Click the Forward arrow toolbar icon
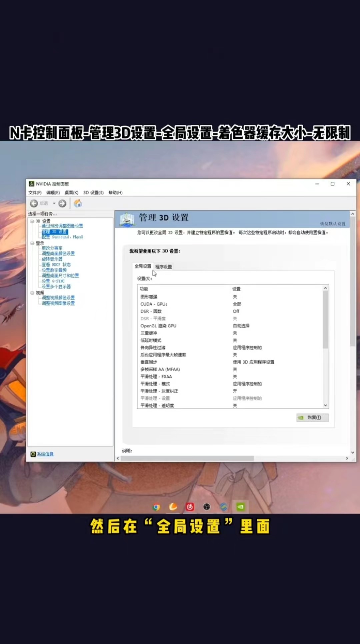This screenshot has width=360, height=644. [62, 203]
